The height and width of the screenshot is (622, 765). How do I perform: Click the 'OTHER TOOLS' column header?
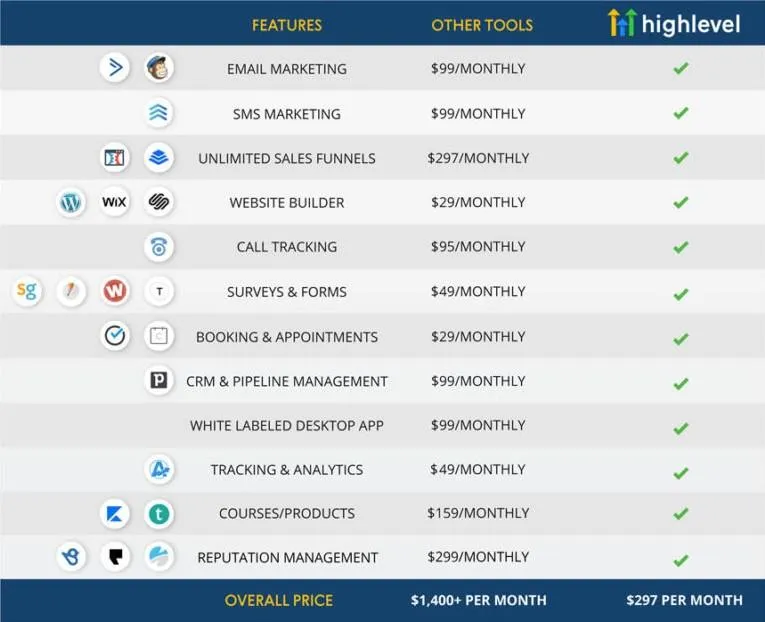click(482, 25)
